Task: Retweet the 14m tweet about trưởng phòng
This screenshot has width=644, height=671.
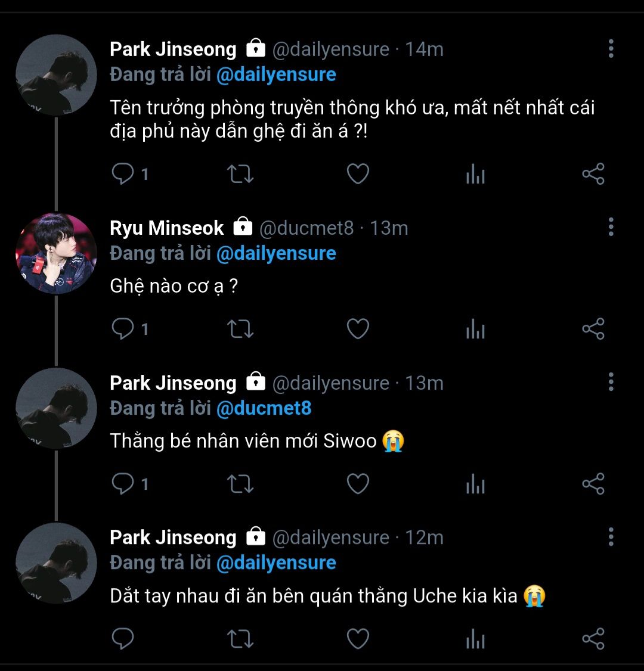Action: coord(240,174)
